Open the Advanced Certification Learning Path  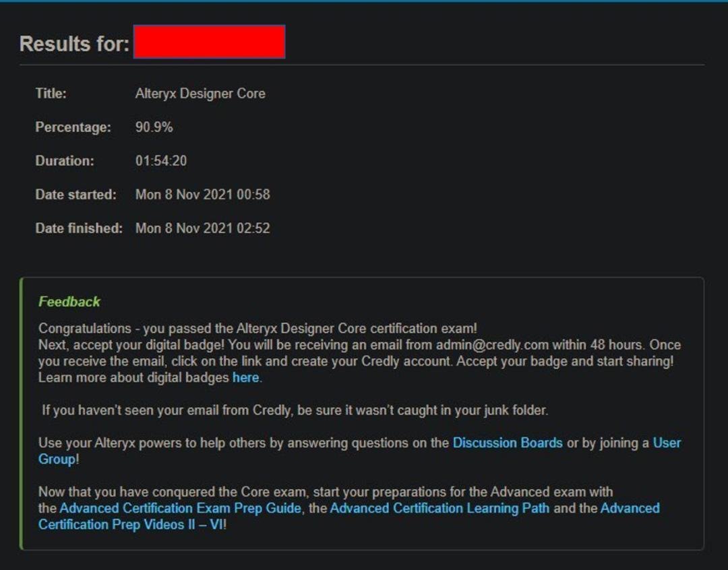point(441,509)
